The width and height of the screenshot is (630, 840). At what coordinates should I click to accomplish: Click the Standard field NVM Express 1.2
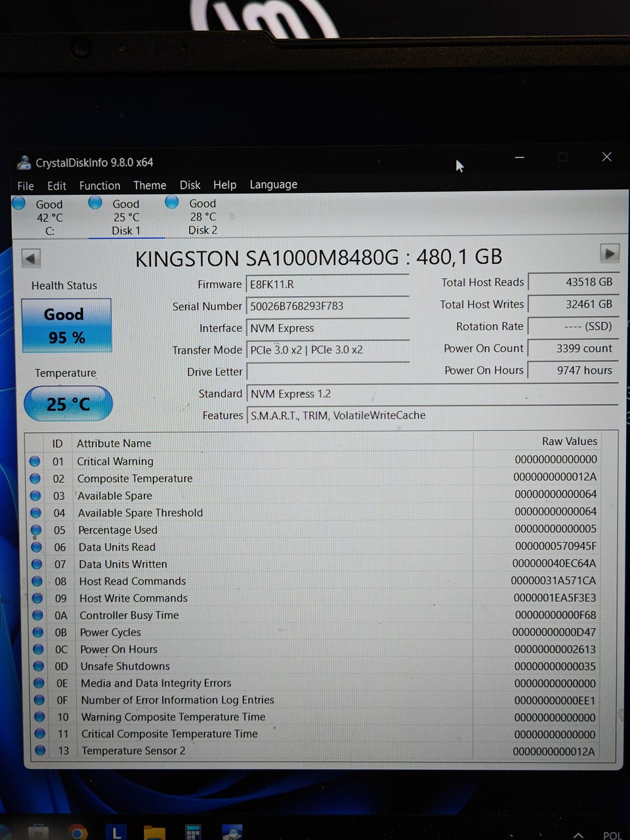pos(432,394)
